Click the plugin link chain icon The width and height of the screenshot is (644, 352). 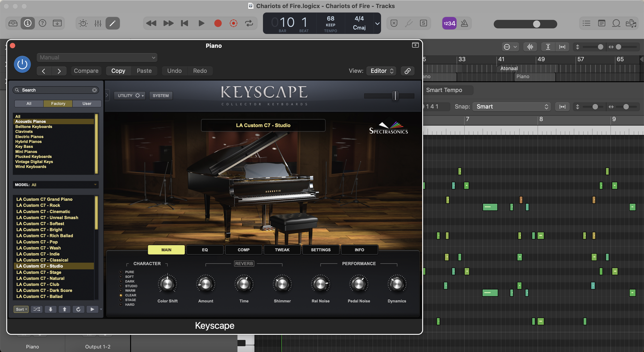(407, 71)
